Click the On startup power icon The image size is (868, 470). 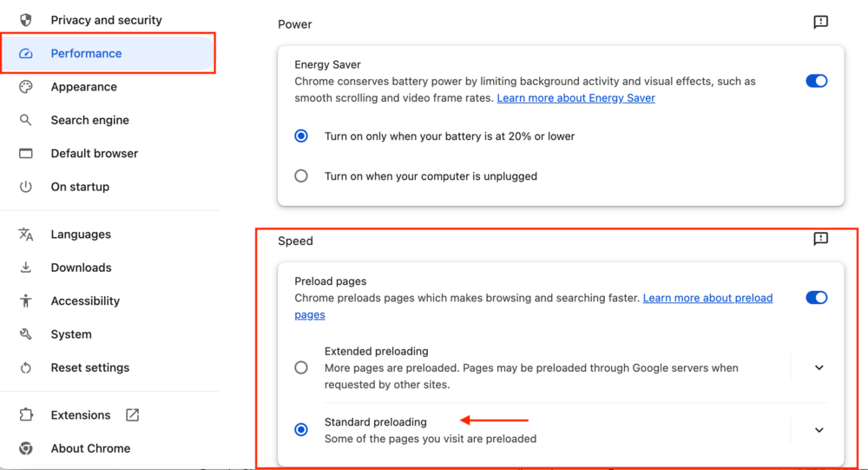pyautogui.click(x=25, y=187)
